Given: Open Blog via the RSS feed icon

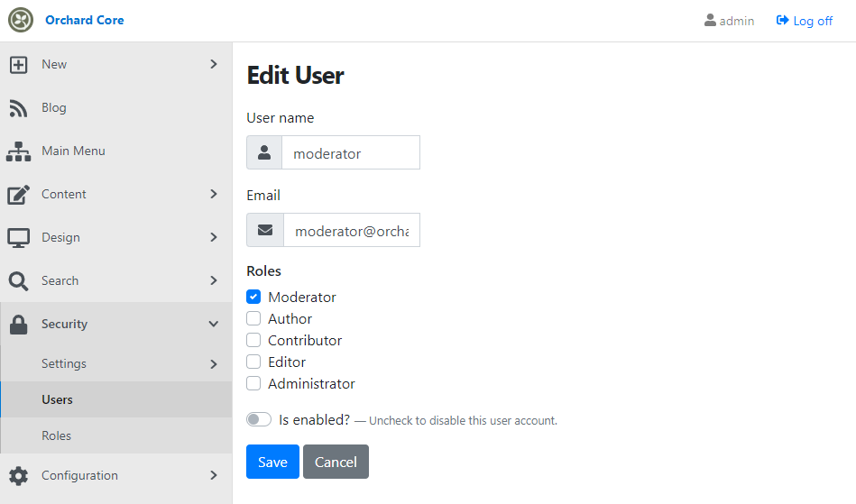Looking at the screenshot, I should pos(18,108).
